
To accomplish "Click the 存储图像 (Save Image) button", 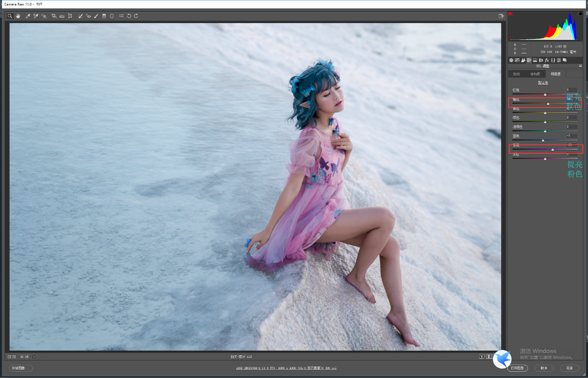I will pyautogui.click(x=21, y=368).
